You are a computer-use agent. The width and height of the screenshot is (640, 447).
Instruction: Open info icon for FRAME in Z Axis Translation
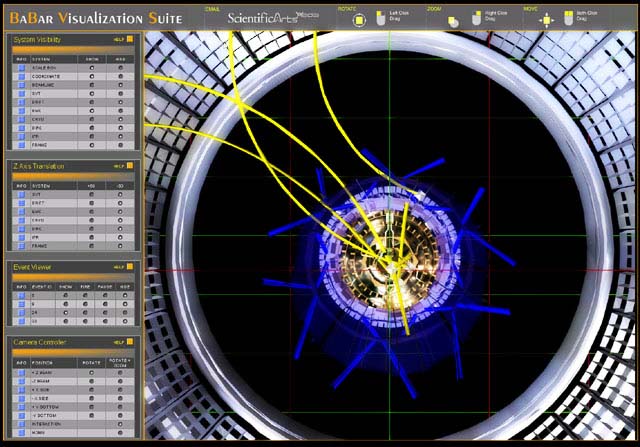[21, 246]
